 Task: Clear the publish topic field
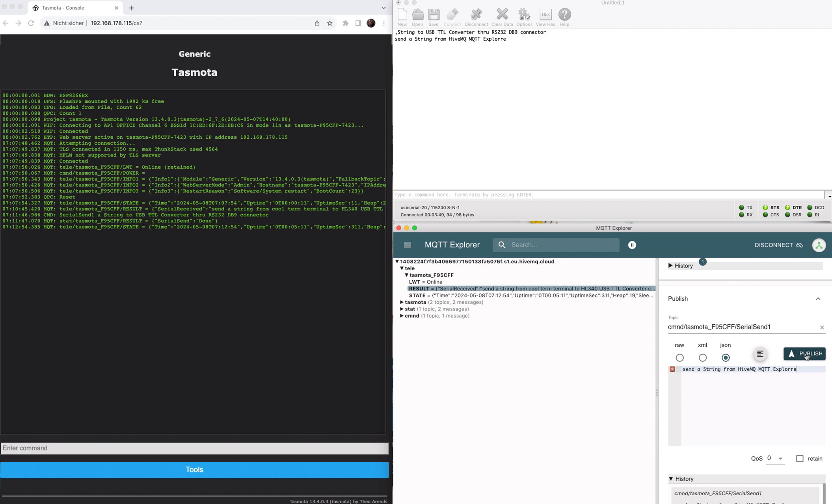[x=822, y=327]
